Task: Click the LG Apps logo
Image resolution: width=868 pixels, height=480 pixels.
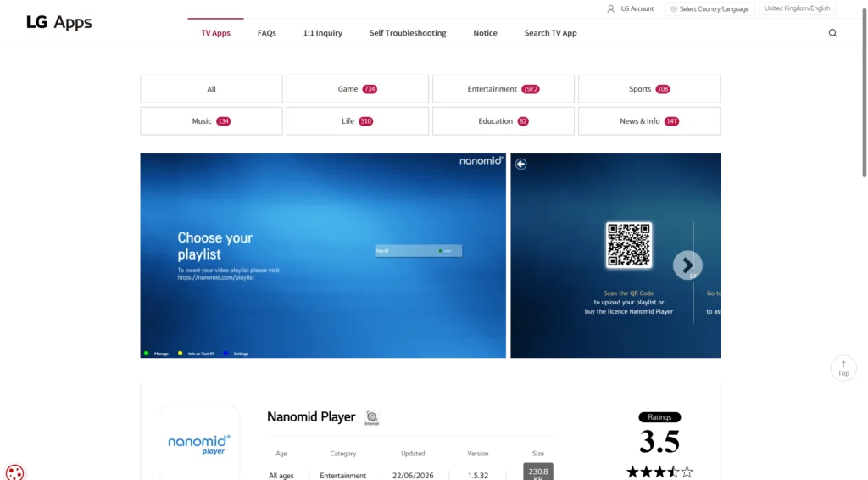Action: (x=58, y=22)
